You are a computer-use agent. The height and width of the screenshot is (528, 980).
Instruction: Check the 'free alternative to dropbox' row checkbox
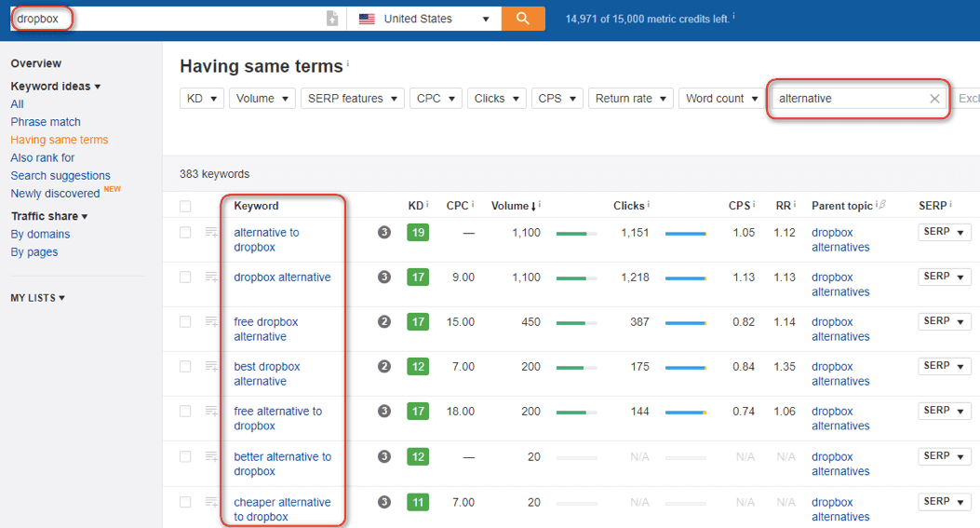pos(185,412)
